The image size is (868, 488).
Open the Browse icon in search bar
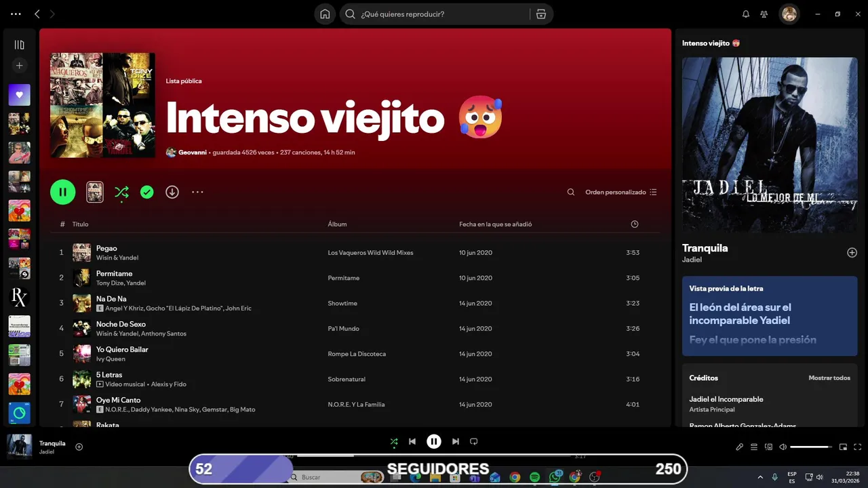tap(540, 14)
